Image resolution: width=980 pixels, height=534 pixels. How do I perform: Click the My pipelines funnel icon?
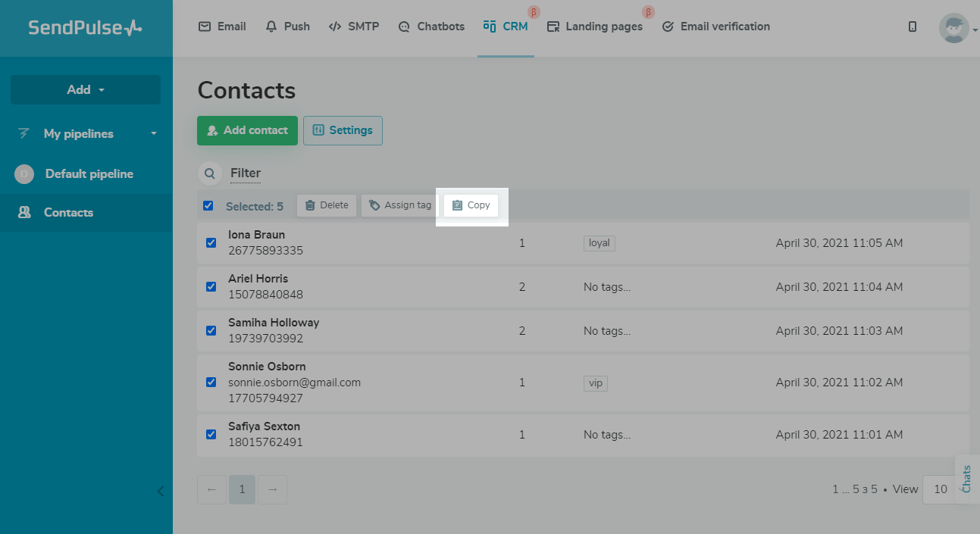pyautogui.click(x=23, y=133)
